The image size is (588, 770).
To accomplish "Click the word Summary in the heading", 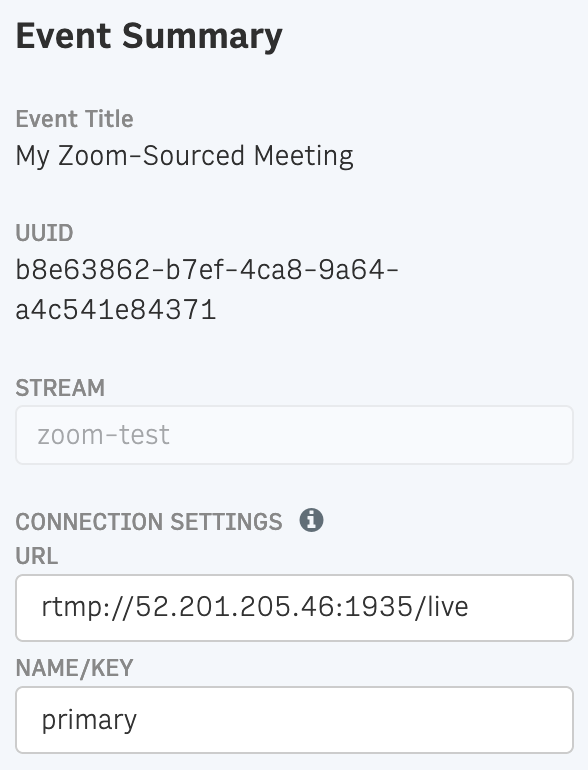I will [202, 38].
